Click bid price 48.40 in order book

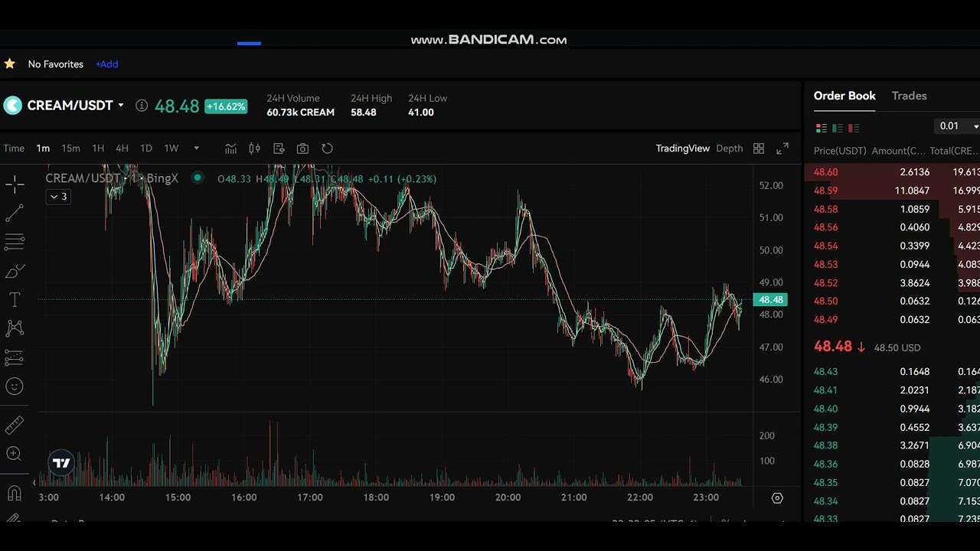825,409
